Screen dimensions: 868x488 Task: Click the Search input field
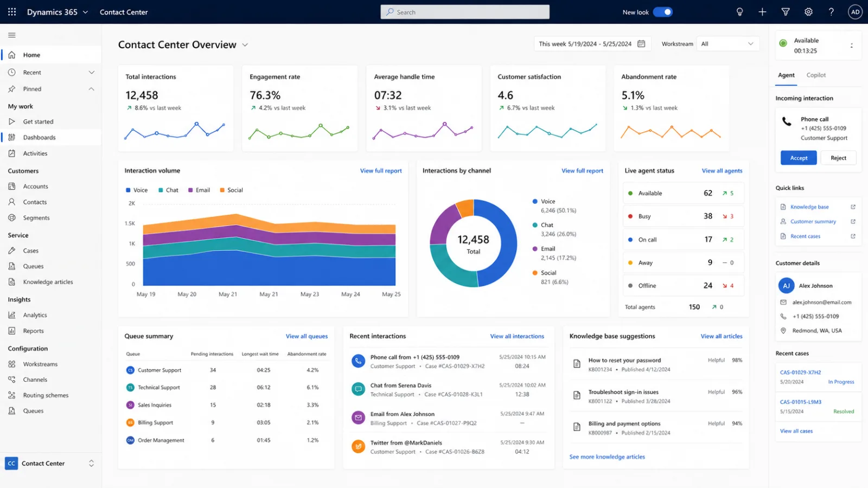coord(465,12)
